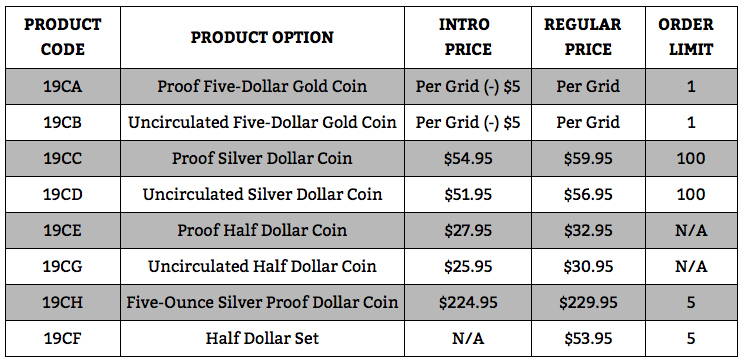Click the $59.95 regular price cell
Viewport: 744px width, 364px height.
[x=588, y=159]
